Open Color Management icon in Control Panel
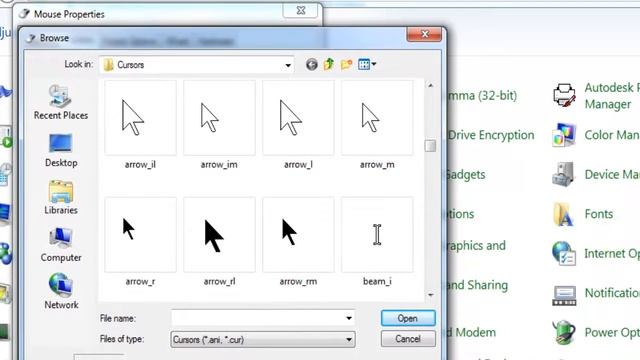Screen dimensions: 640x360 point(564,135)
